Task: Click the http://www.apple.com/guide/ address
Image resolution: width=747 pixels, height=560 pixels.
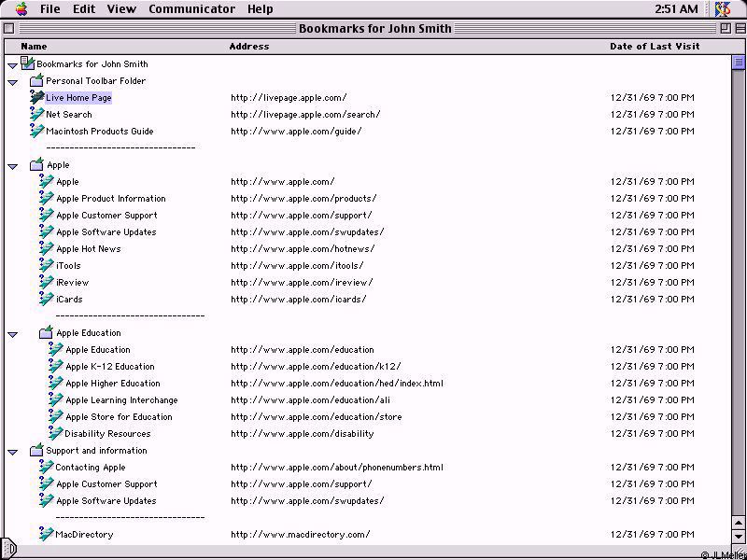Action: click(x=296, y=131)
